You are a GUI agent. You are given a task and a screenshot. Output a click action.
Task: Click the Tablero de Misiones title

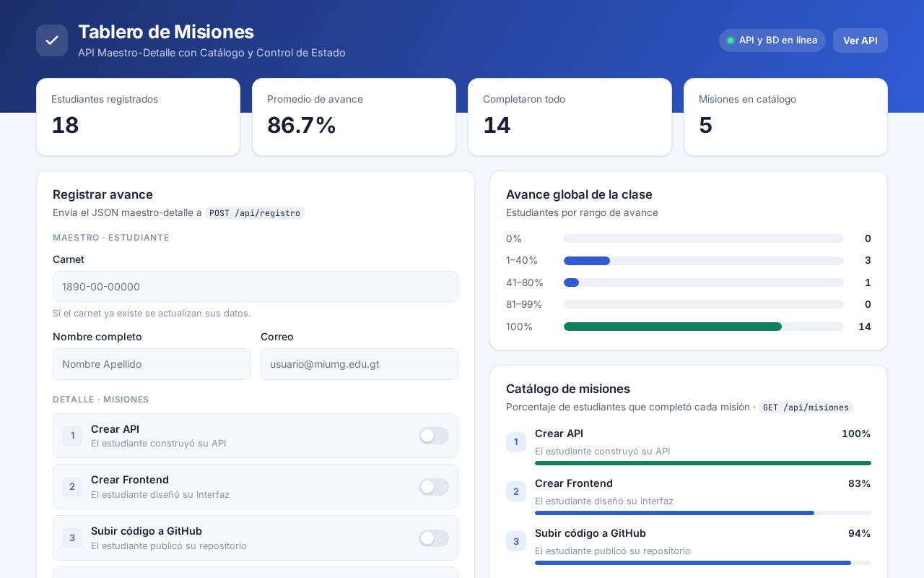click(166, 32)
